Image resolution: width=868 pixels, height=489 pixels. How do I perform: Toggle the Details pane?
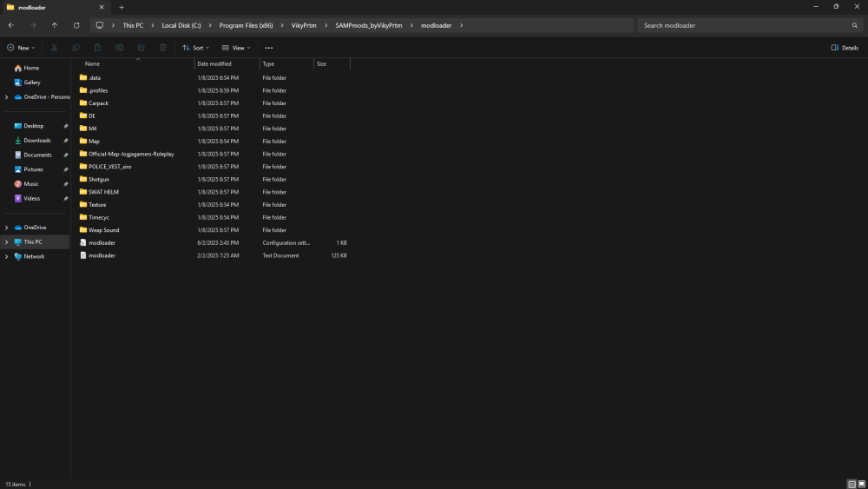point(845,48)
